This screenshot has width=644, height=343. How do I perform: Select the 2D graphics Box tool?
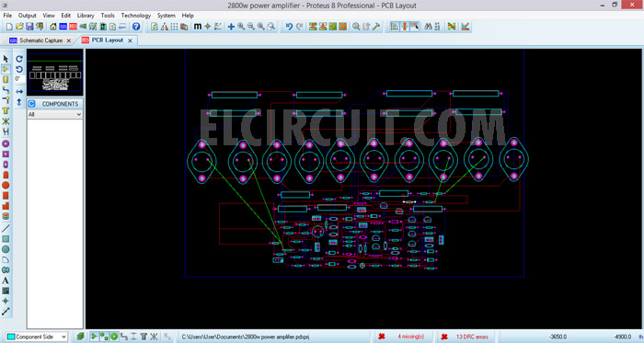6,239
